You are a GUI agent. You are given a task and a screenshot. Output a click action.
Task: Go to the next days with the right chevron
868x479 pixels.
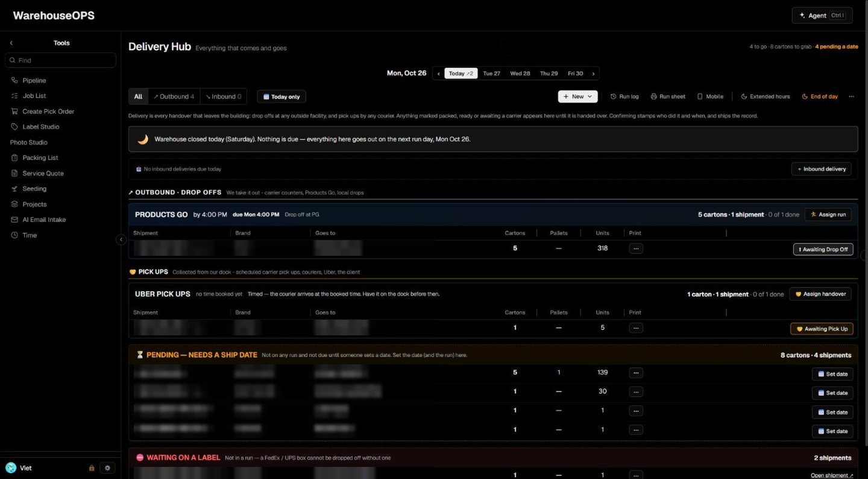pyautogui.click(x=593, y=74)
